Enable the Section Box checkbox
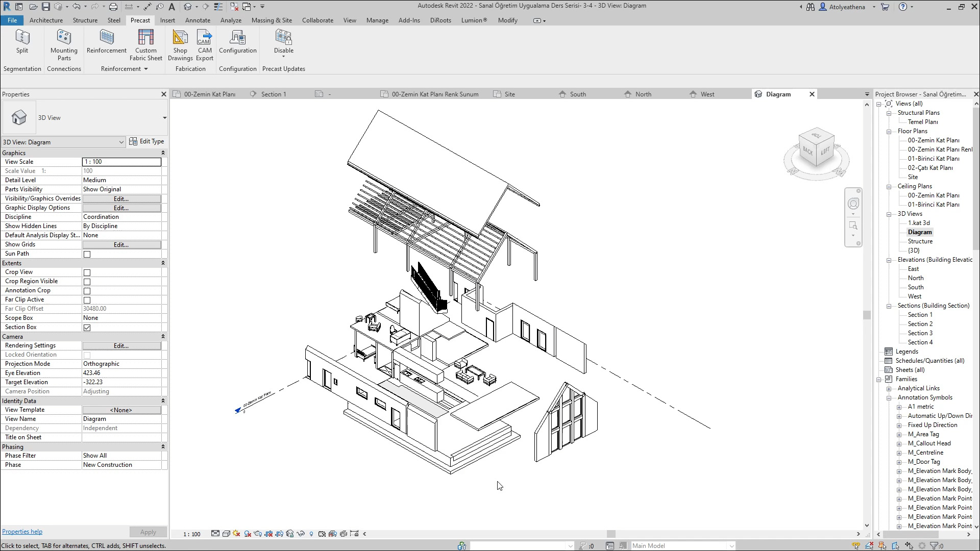Image resolution: width=980 pixels, height=551 pixels. click(x=87, y=328)
